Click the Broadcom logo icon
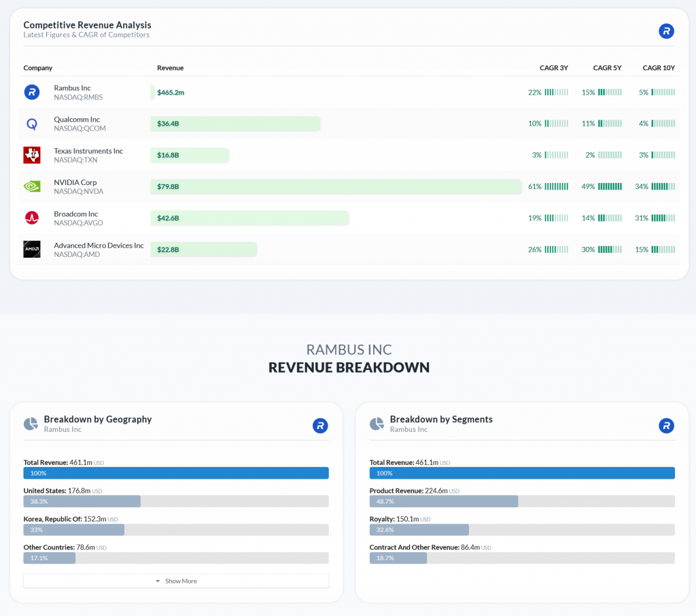The image size is (696, 616). [31, 218]
